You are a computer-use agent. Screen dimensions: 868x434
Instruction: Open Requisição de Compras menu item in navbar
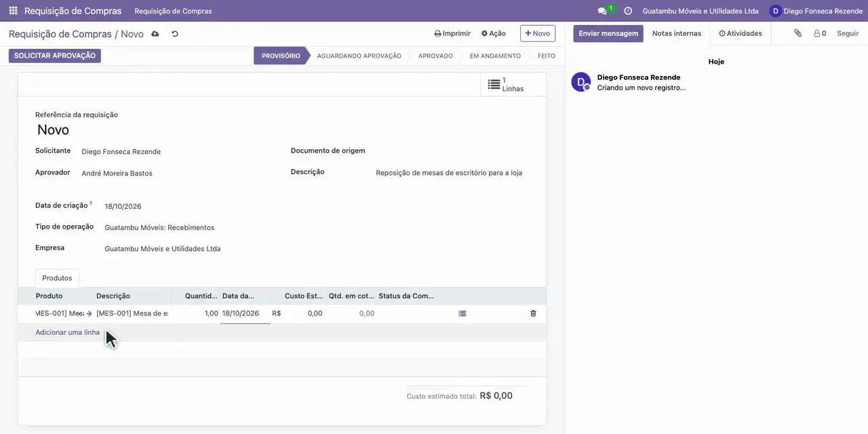click(x=173, y=11)
